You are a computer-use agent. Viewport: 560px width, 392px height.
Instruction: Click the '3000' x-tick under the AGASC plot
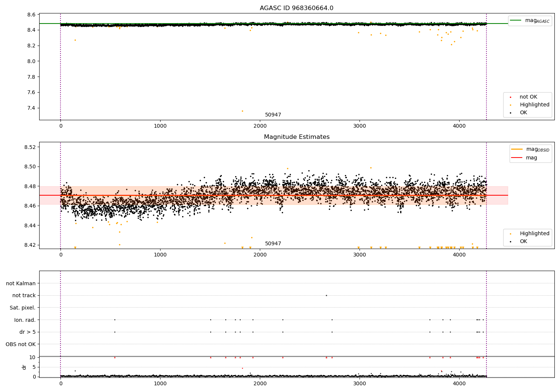[360, 126]
